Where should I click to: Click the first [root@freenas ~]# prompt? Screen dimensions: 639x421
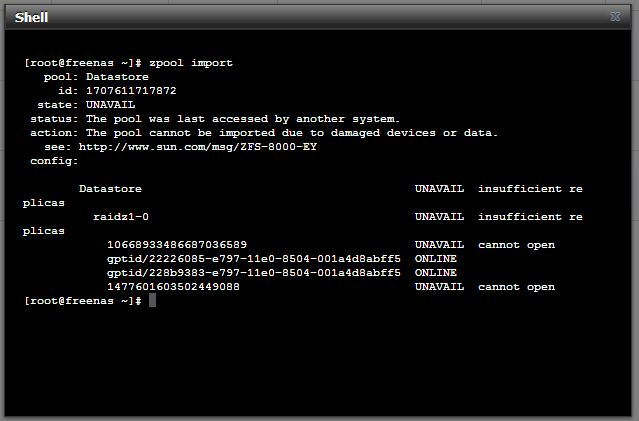[x=83, y=63]
